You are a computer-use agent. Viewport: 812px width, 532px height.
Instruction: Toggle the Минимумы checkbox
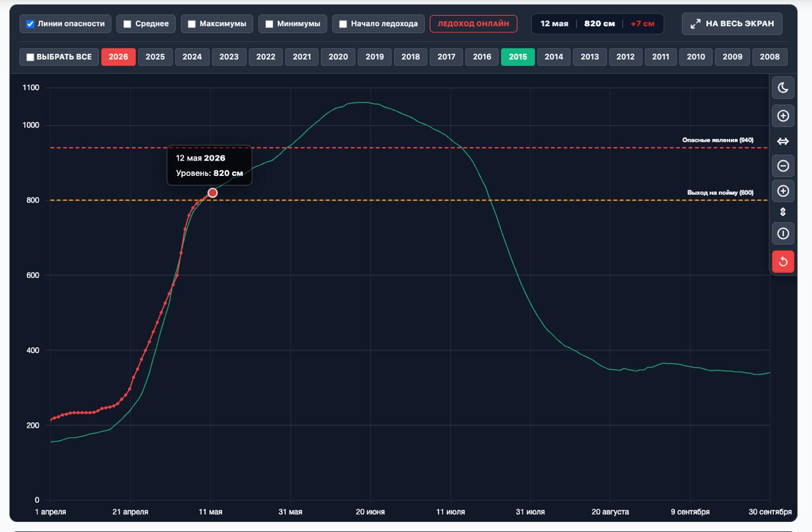pyautogui.click(x=269, y=24)
